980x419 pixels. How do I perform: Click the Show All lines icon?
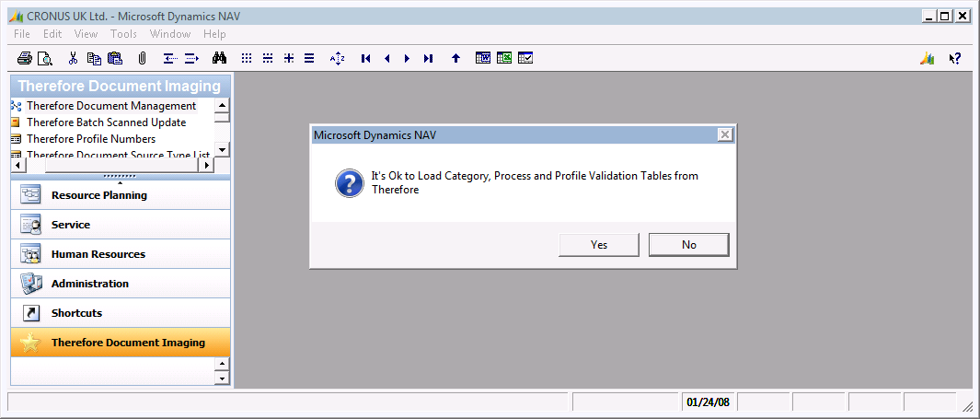coord(309,59)
